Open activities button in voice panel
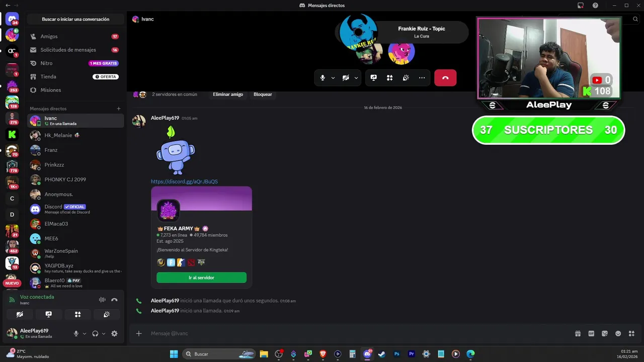 coord(77,314)
